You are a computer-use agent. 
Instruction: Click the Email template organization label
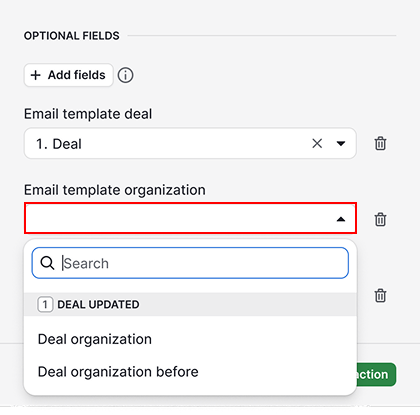[115, 190]
